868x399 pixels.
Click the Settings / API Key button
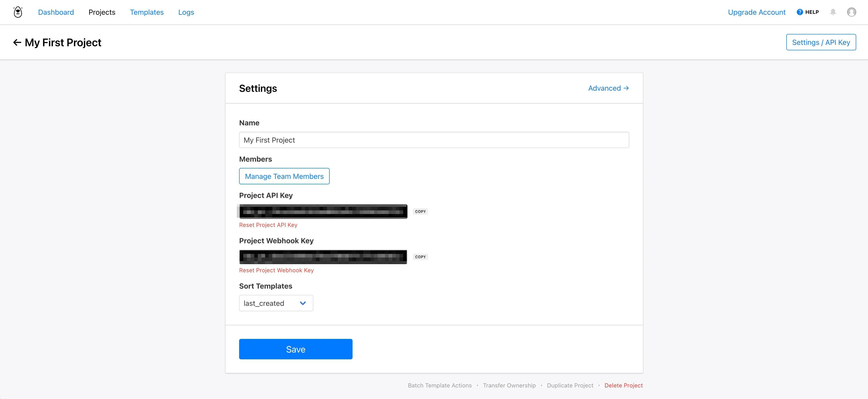tap(821, 42)
